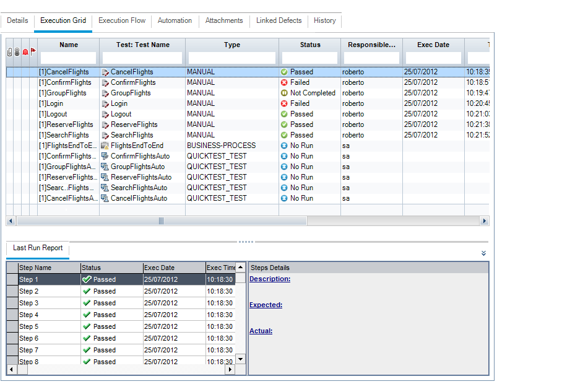
Task: Click the Not Completed icon for GroupFlights
Action: pos(284,93)
